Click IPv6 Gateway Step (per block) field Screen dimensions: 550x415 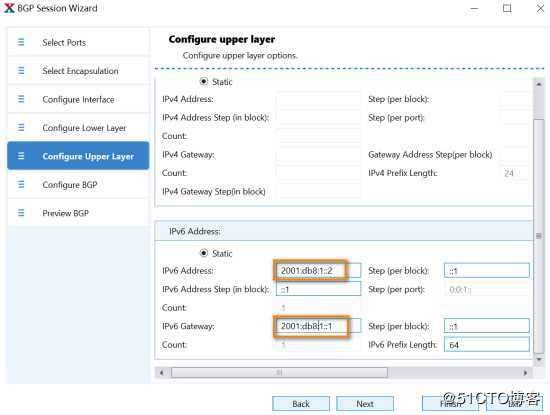click(487, 326)
